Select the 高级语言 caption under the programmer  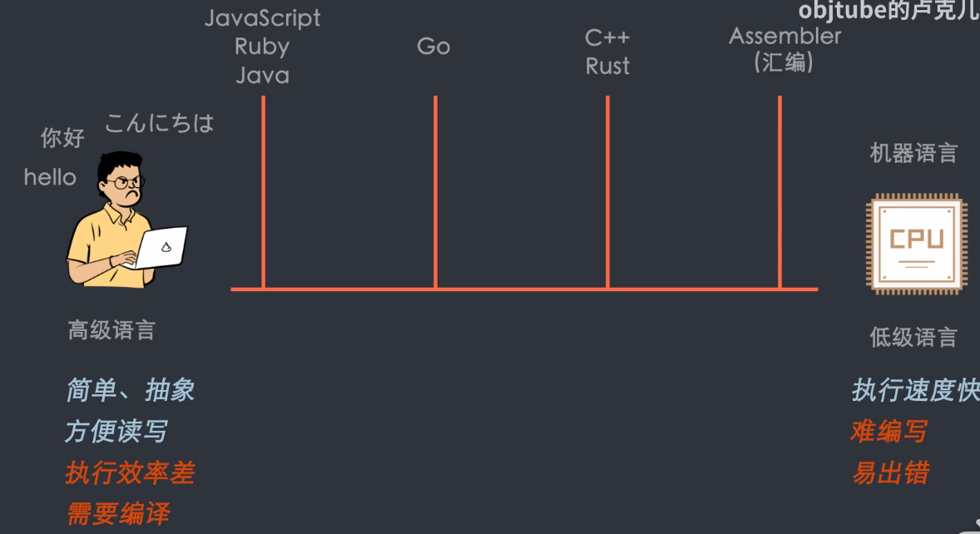tap(111, 331)
